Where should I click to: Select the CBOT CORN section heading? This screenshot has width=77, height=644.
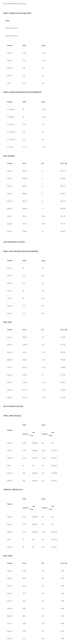click(7, 322)
